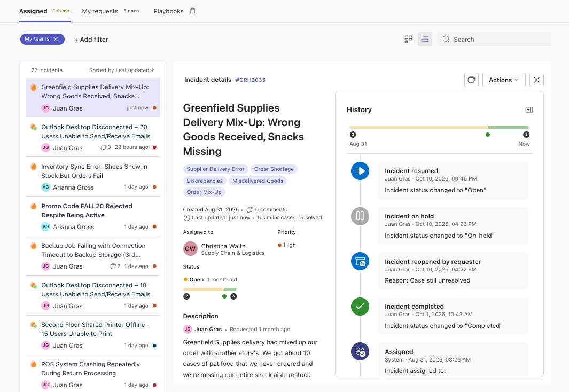Select the Discrepancies tag
Image resolution: width=569 pixels, height=392 pixels.
pyautogui.click(x=205, y=181)
